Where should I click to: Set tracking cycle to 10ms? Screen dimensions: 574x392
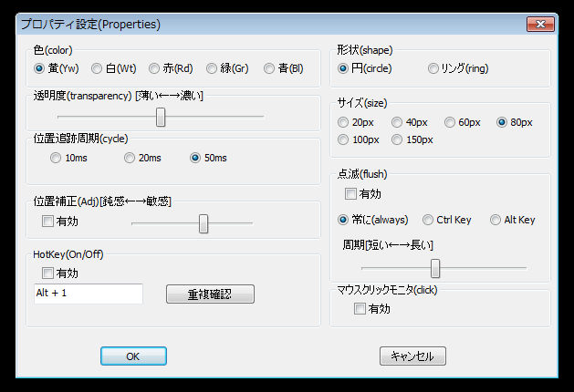click(57, 158)
